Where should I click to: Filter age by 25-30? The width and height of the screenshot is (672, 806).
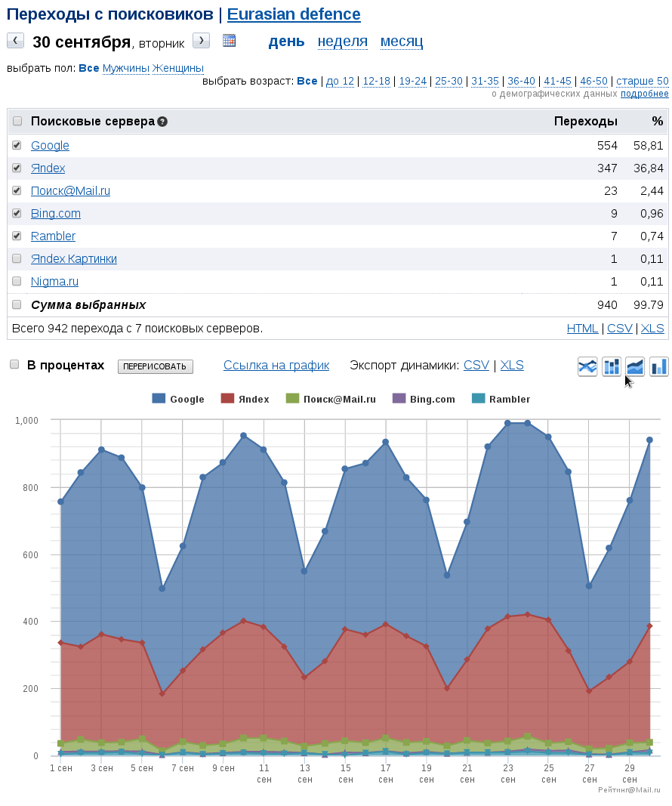(x=449, y=82)
